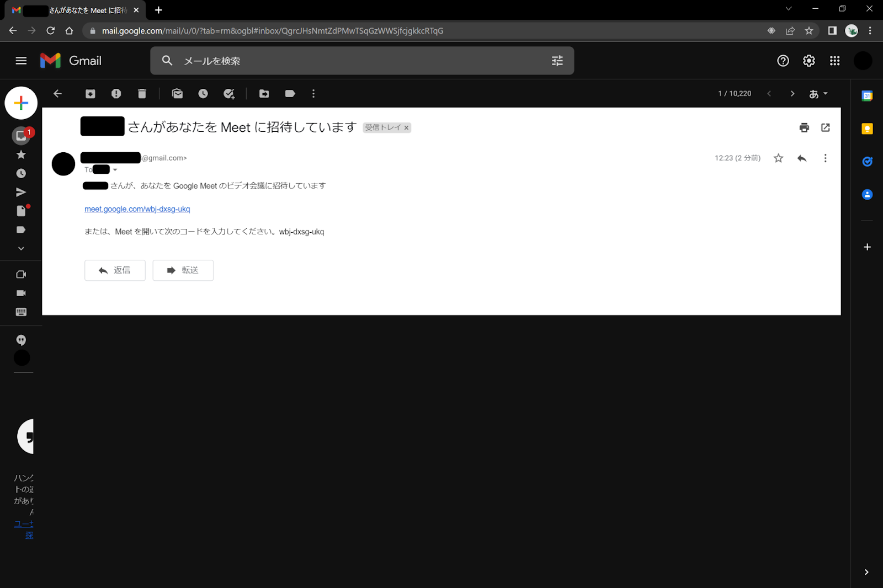Open Gmail support help icon
Image resolution: width=883 pixels, height=588 pixels.
click(783, 61)
